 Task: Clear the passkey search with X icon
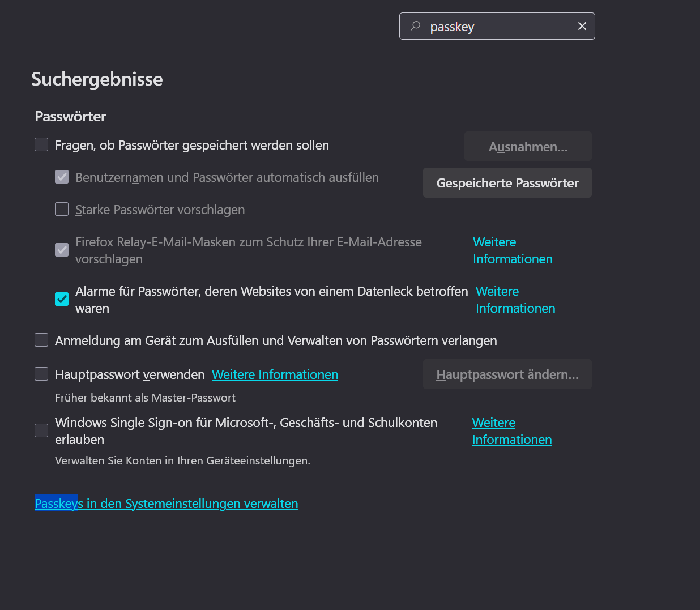click(582, 26)
